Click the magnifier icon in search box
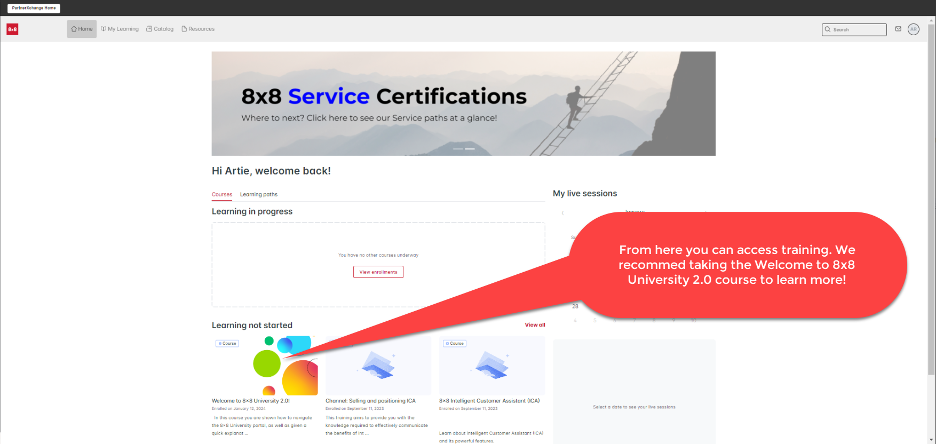Screen dimensions: 936x444 (827, 29)
